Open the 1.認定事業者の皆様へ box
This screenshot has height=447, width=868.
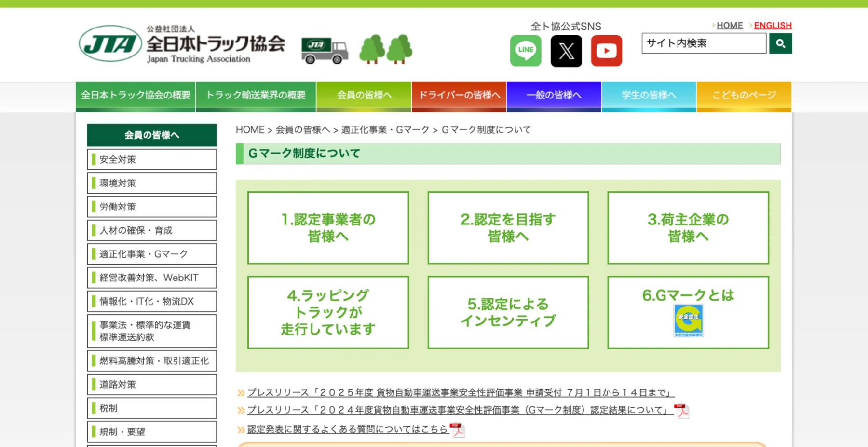(327, 227)
